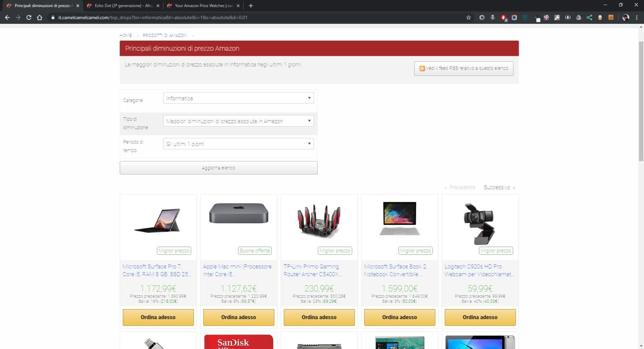Click the Surface Pro 7 product image

pyautogui.click(x=158, y=220)
